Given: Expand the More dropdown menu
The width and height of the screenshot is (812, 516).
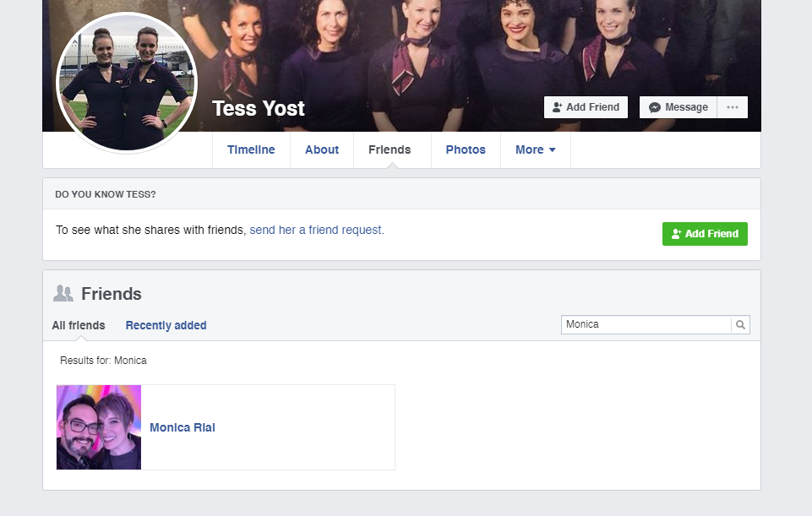Looking at the screenshot, I should pyautogui.click(x=536, y=149).
